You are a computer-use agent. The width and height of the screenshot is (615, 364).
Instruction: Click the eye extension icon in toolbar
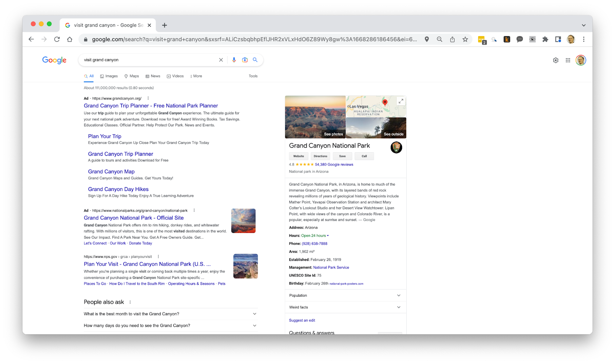point(532,39)
